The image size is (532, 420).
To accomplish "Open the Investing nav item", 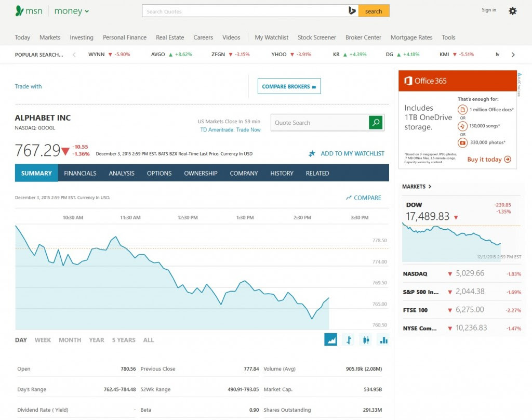I will (x=82, y=37).
